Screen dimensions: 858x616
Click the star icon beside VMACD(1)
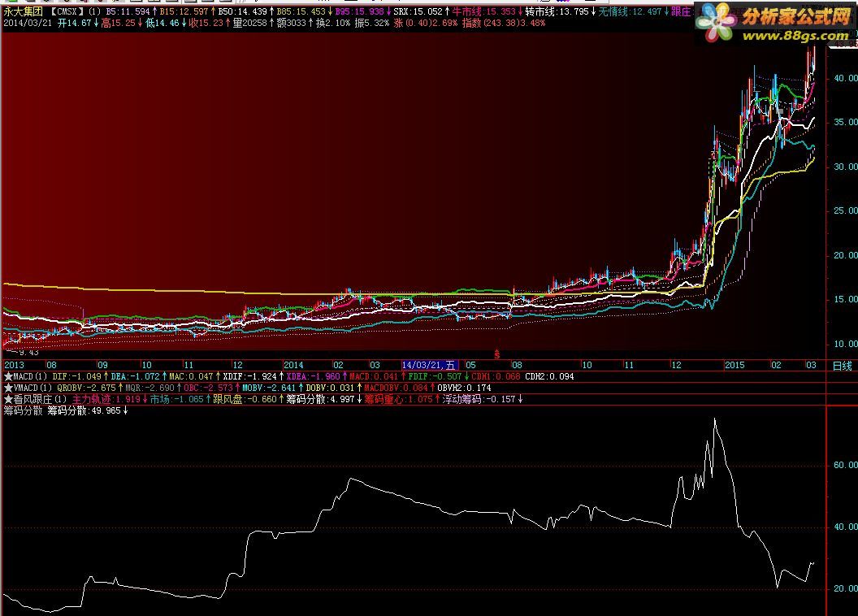pyautogui.click(x=8, y=388)
